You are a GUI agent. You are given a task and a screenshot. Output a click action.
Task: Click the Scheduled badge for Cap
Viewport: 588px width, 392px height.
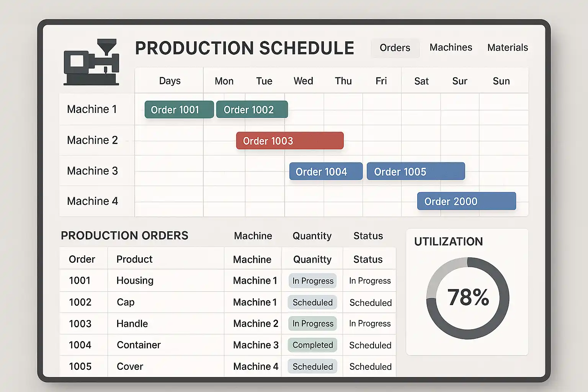(x=312, y=302)
